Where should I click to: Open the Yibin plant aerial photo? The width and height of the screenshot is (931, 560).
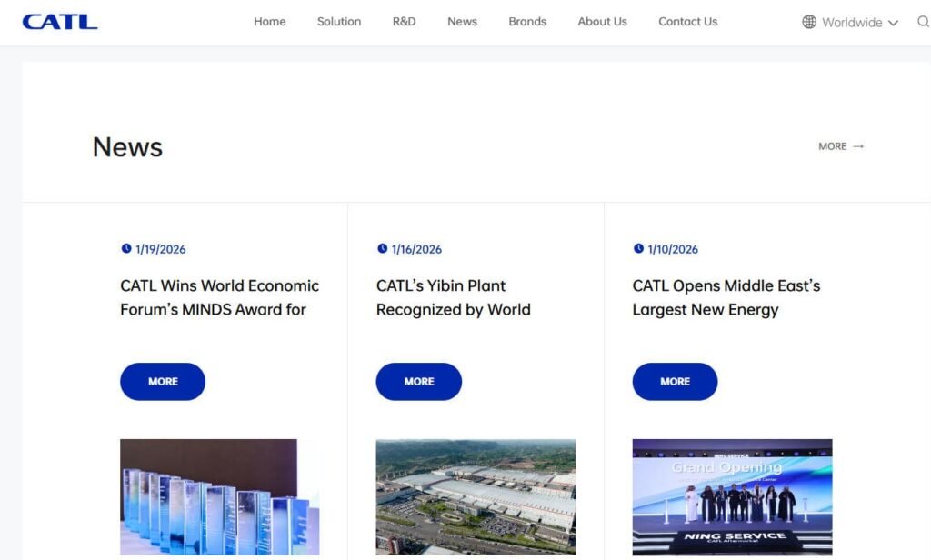[x=476, y=496]
